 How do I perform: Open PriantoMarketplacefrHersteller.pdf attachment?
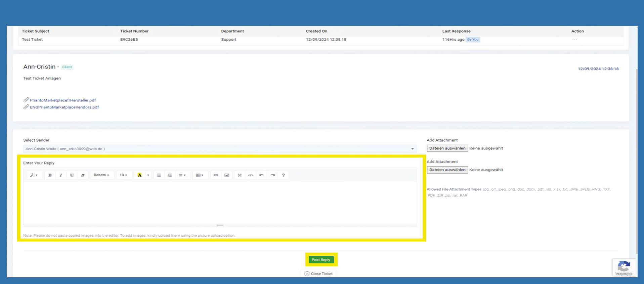coord(63,100)
